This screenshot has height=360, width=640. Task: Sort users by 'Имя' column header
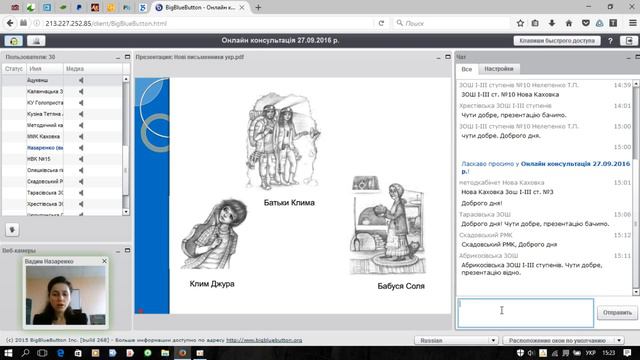[45, 69]
